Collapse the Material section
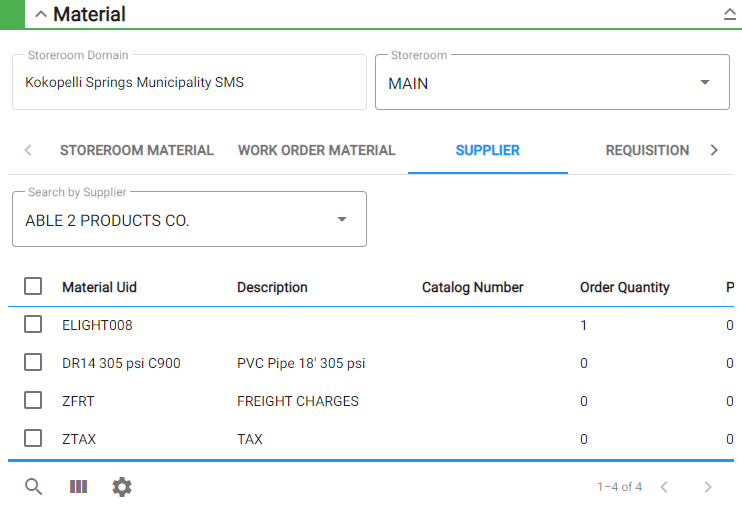This screenshot has width=742, height=520. coord(41,14)
